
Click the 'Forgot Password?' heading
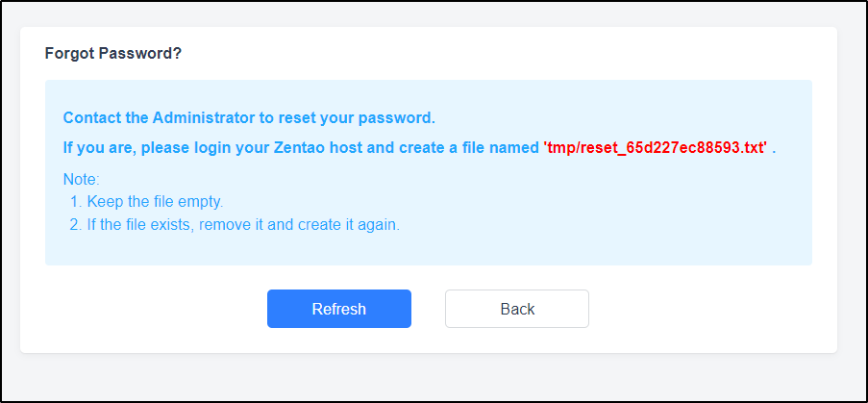click(x=113, y=54)
